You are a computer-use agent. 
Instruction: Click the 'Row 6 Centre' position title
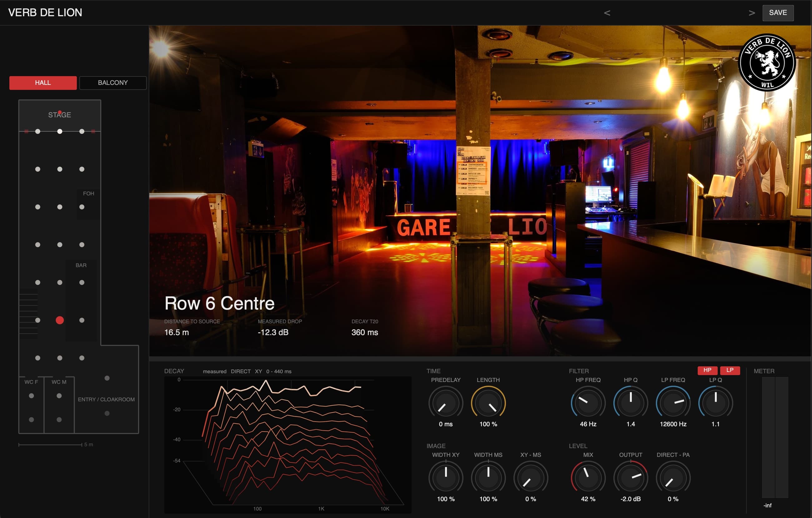point(220,303)
